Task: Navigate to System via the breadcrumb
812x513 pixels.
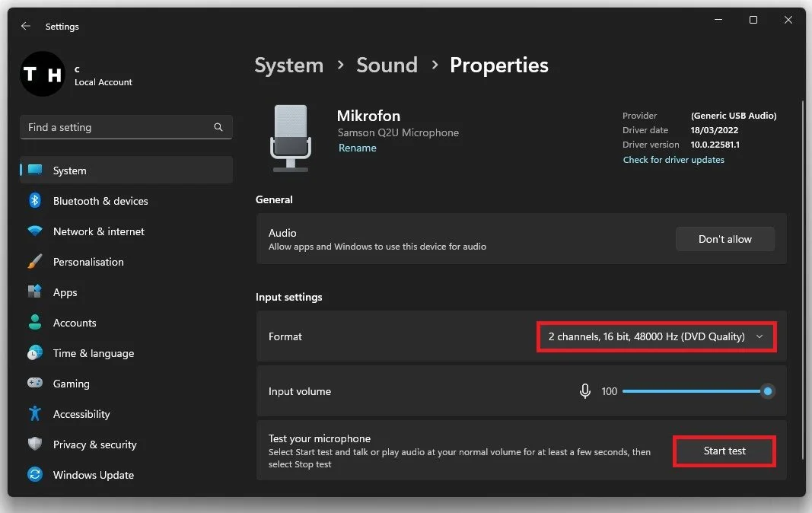Action: (288, 65)
